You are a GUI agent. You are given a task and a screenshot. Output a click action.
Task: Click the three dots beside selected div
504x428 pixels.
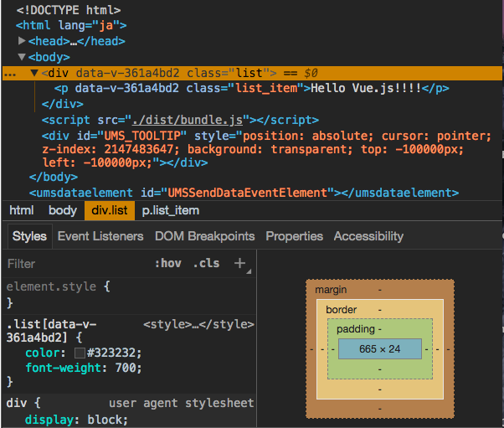(10, 75)
